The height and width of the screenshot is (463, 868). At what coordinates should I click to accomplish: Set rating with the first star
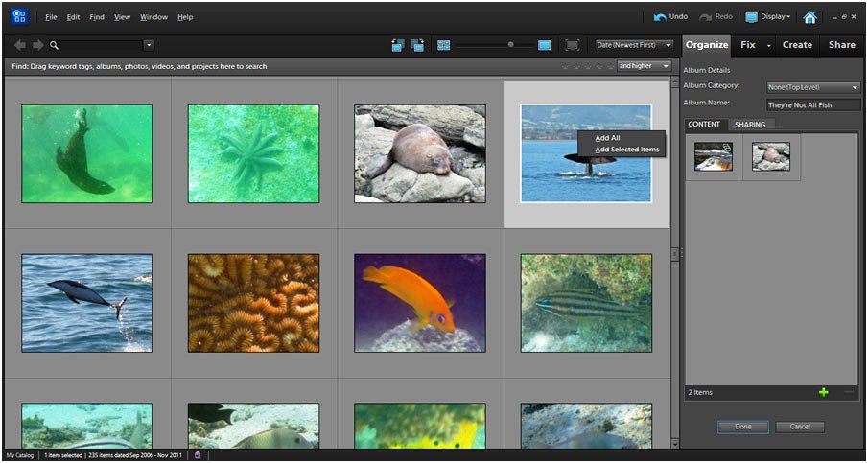click(x=565, y=66)
